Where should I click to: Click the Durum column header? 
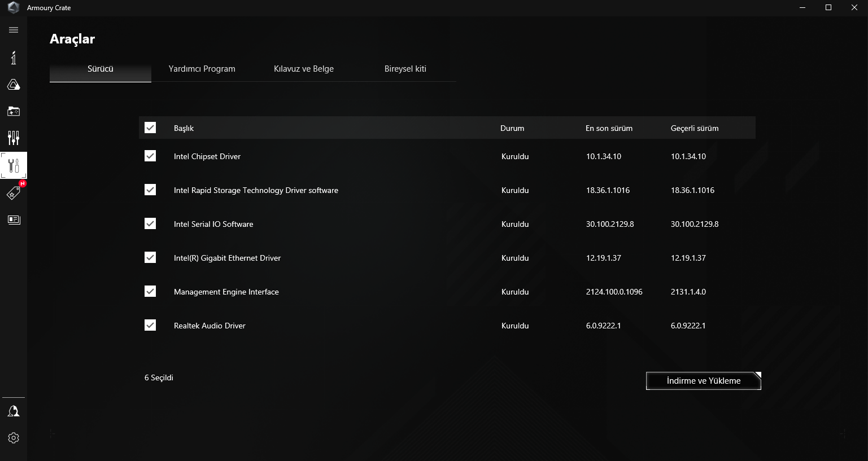click(512, 128)
